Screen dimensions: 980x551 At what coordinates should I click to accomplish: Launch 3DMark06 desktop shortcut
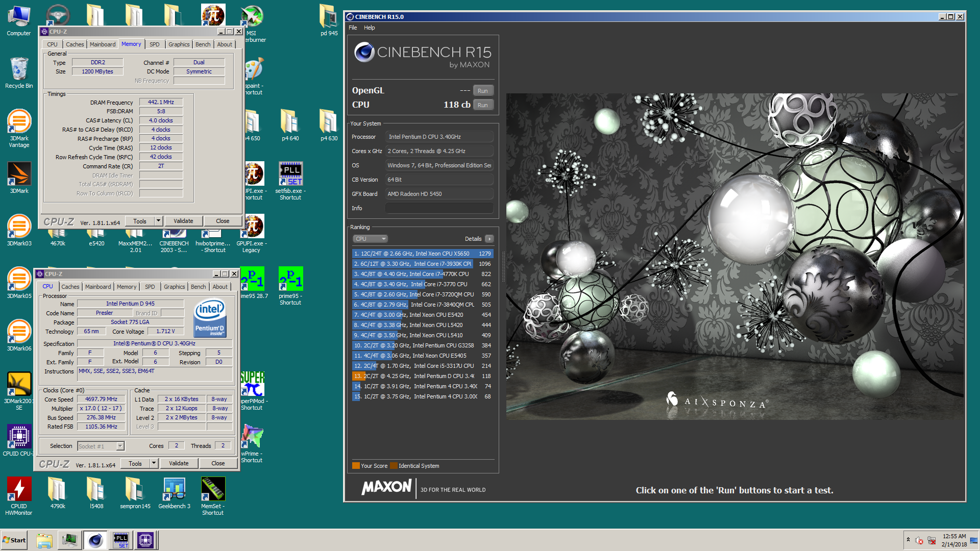(x=19, y=336)
